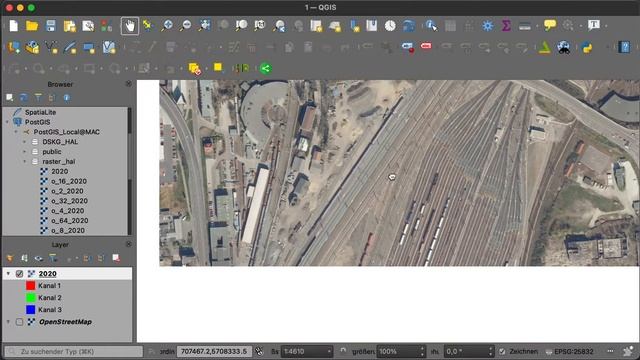Open the Temporal Controller clock icon

(x=390, y=26)
